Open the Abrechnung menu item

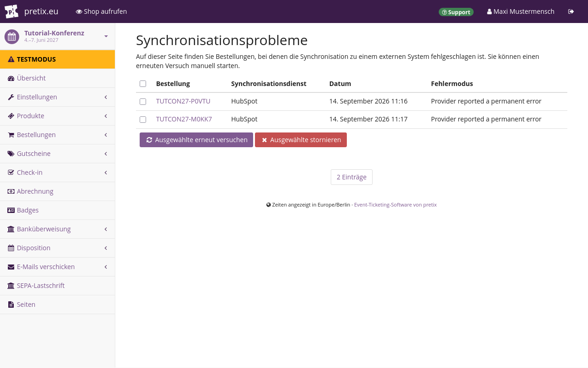(57, 191)
